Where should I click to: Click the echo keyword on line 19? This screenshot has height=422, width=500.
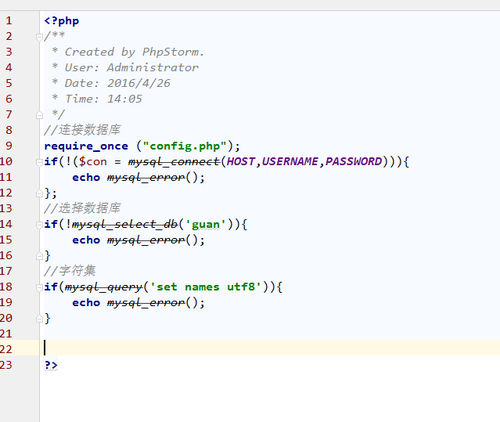(x=86, y=303)
